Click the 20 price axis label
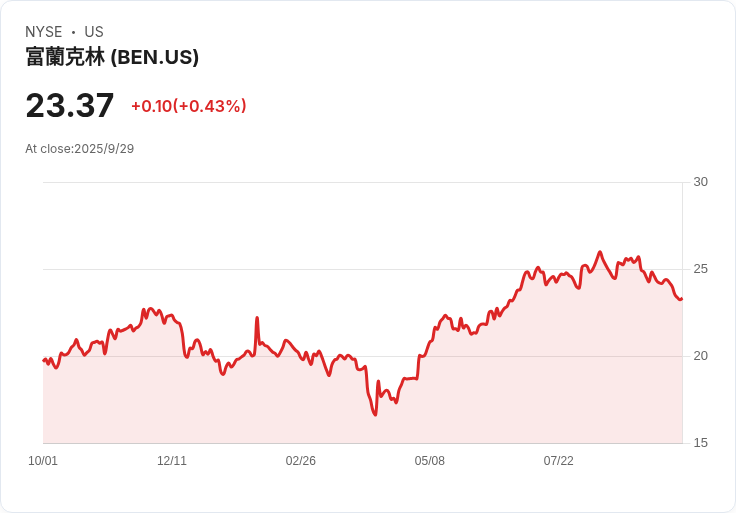The height and width of the screenshot is (513, 736). (700, 356)
